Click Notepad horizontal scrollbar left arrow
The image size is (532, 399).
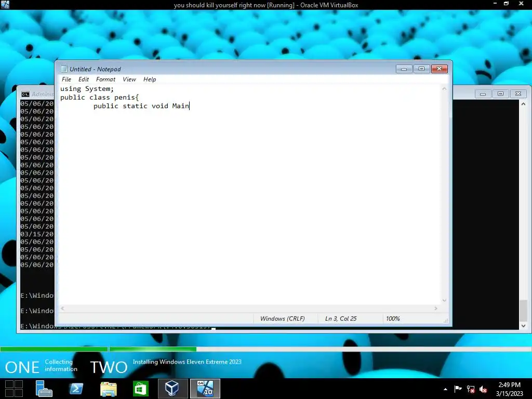click(x=62, y=309)
